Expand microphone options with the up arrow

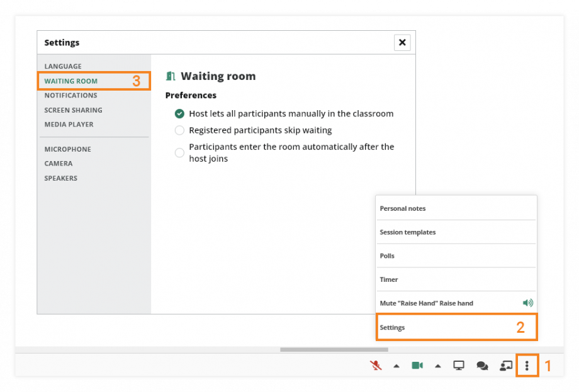point(396,365)
